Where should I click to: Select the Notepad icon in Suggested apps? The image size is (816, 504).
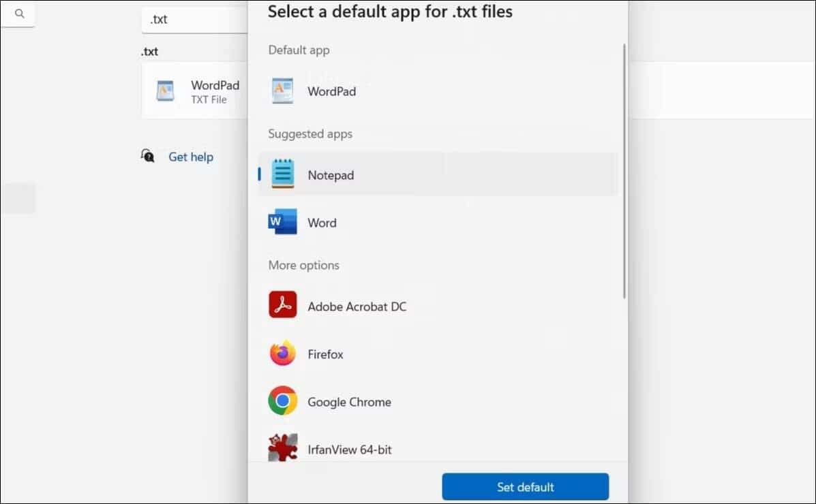(282, 174)
